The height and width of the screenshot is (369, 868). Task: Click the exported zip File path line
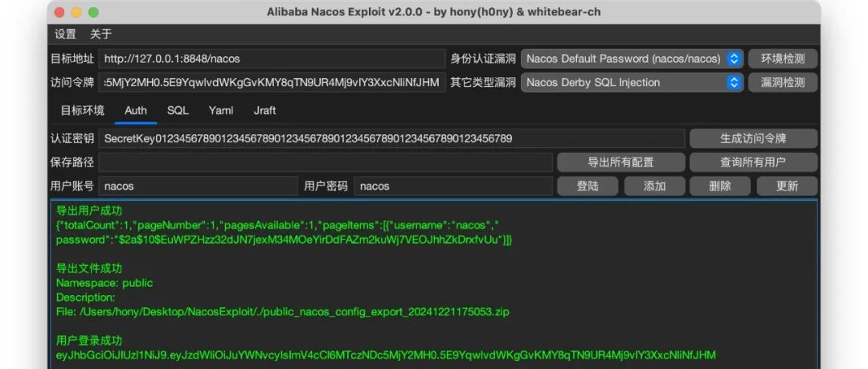(x=282, y=312)
